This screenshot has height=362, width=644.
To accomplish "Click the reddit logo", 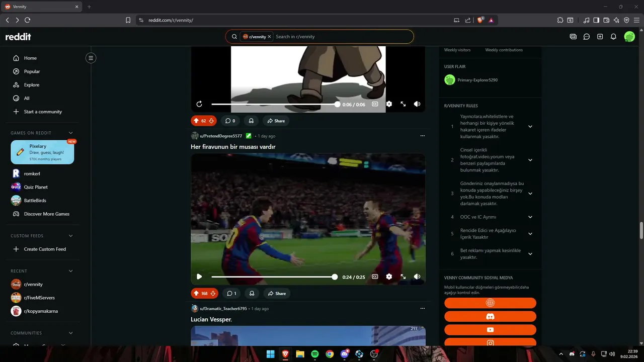I will coord(18,37).
